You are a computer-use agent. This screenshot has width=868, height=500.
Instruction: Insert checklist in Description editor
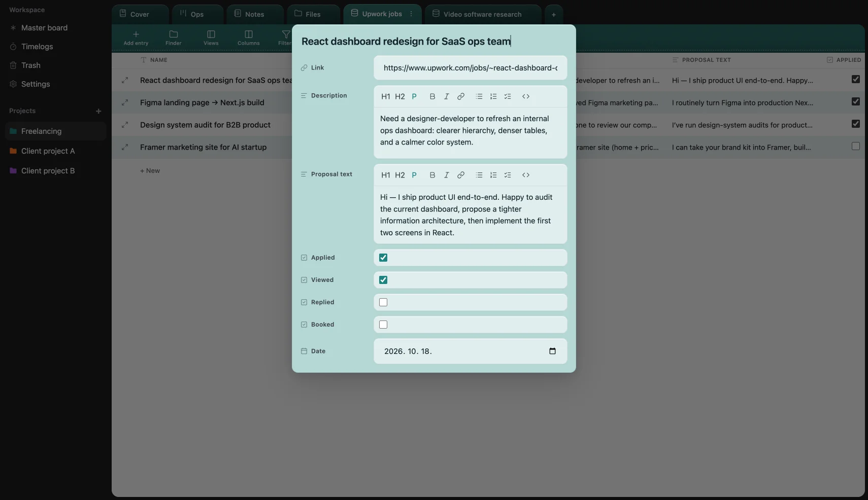click(508, 96)
